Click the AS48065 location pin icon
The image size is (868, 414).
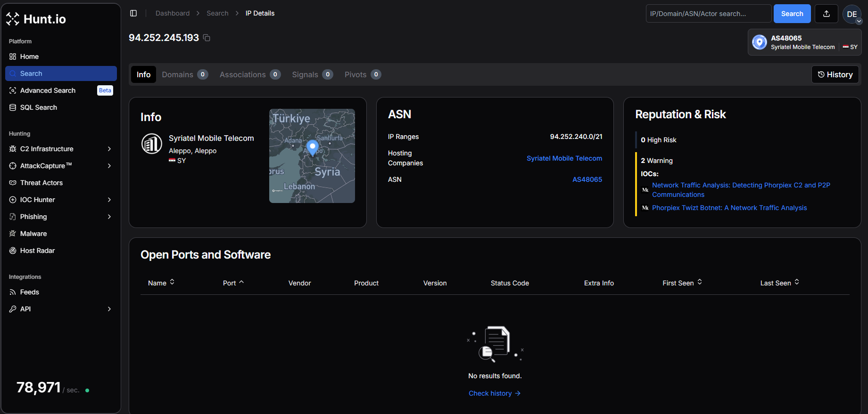point(759,42)
